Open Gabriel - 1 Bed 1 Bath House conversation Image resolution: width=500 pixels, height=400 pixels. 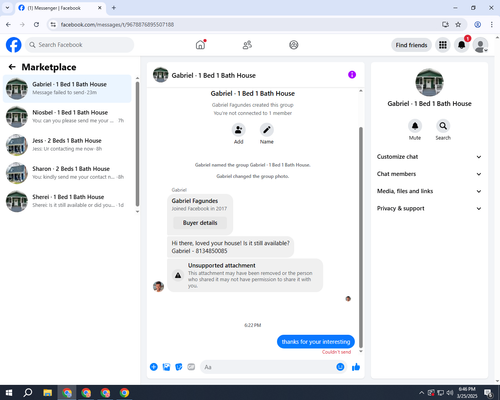[67, 88]
